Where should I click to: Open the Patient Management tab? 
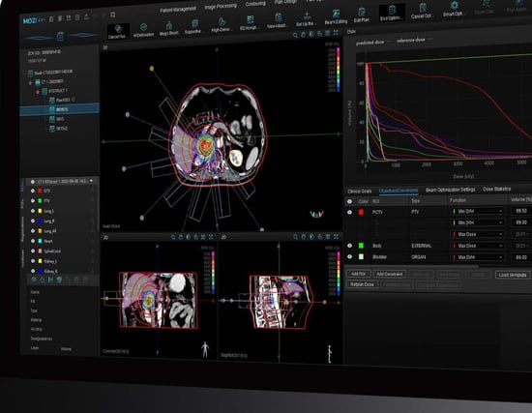(179, 10)
